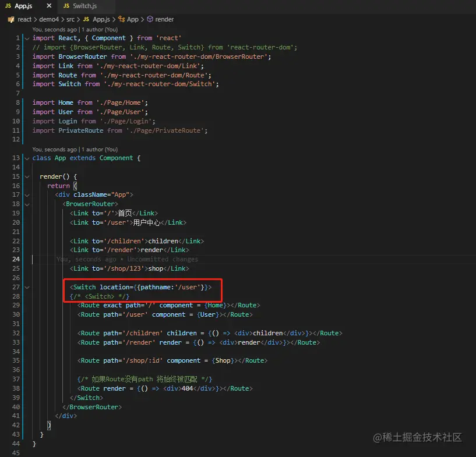
Task: Open the author CodeLens above class App
Action: click(75, 149)
